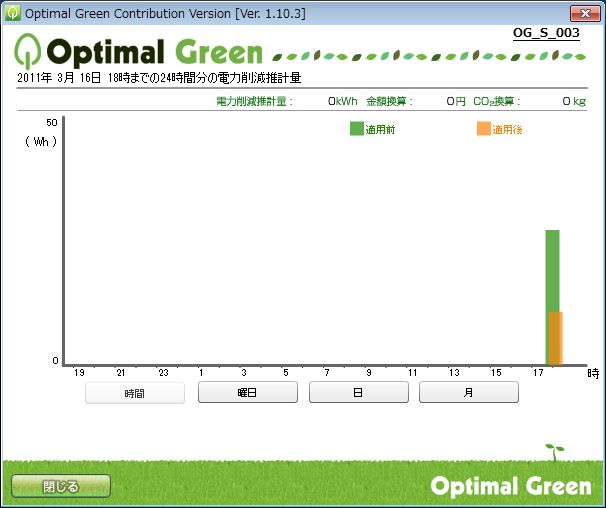Click the OG_S_003 link
This screenshot has width=606, height=508.
[546, 33]
